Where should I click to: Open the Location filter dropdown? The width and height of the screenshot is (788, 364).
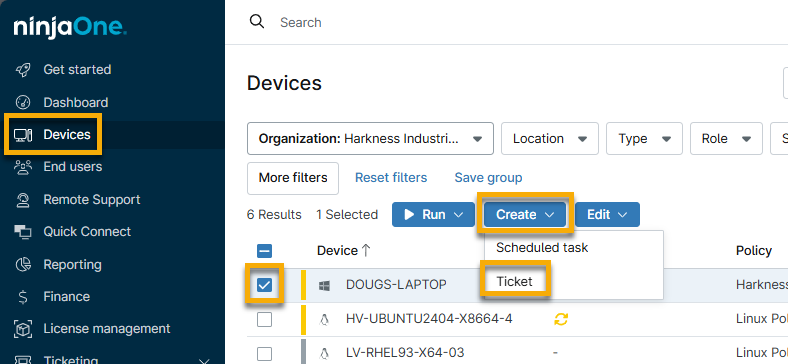pyautogui.click(x=550, y=138)
